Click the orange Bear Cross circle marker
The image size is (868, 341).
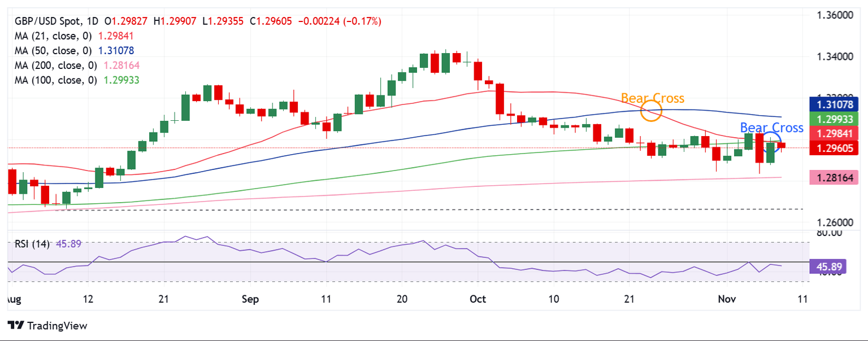pyautogui.click(x=652, y=111)
